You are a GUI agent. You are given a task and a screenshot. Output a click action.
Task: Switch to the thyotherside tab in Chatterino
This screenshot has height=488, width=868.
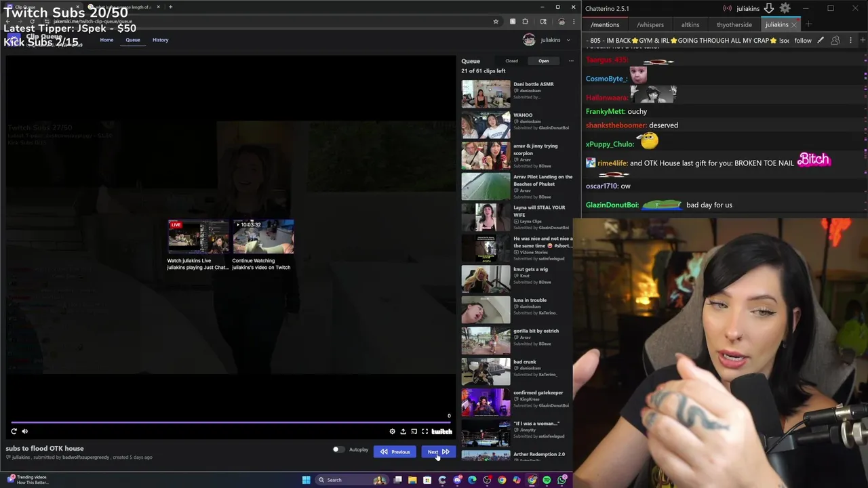[x=734, y=24]
